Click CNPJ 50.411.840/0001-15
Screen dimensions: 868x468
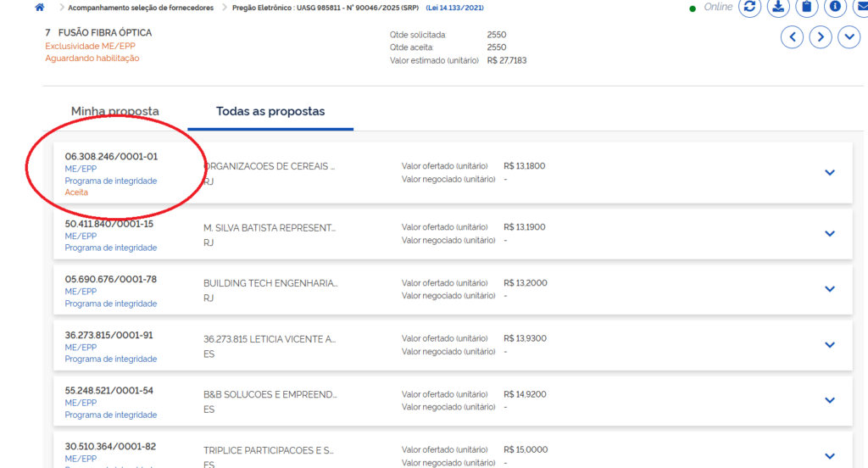[x=109, y=224]
